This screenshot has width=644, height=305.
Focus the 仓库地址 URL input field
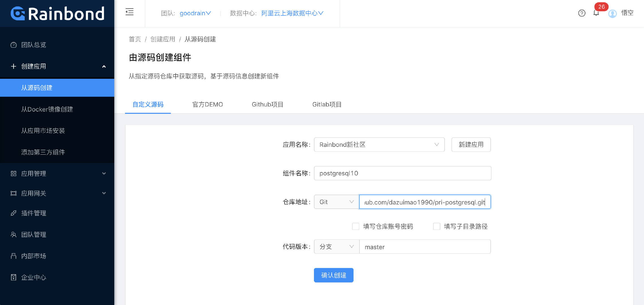point(425,202)
